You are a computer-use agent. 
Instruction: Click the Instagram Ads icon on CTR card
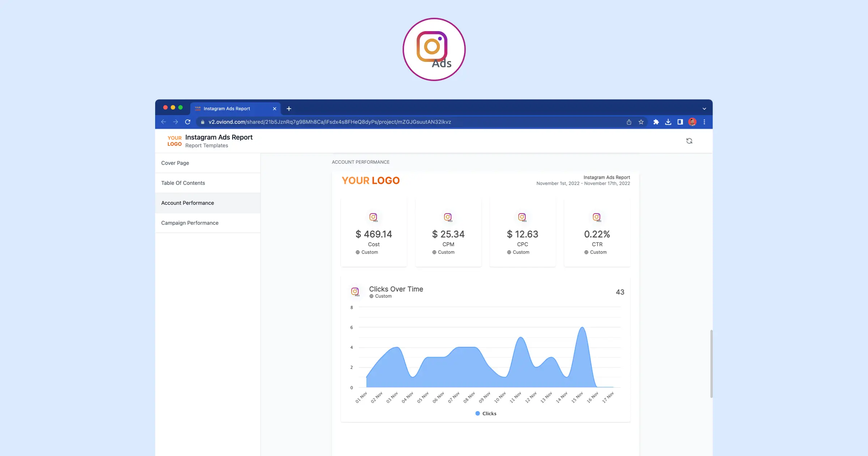pos(597,217)
